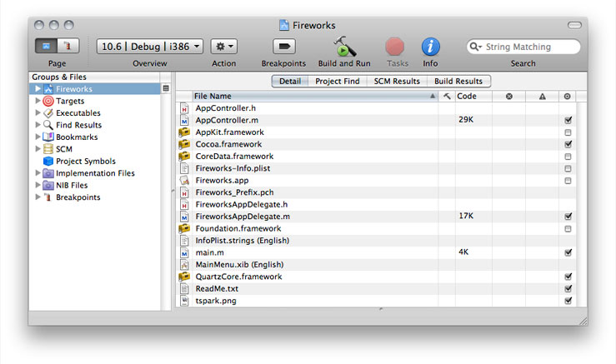
Task: Open the Project Find tab
Action: point(337,81)
